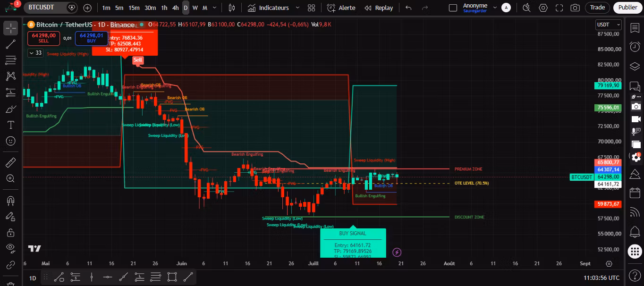Toggle lock all drawing tools
This screenshot has width=644, height=286.
pyautogui.click(x=11, y=233)
